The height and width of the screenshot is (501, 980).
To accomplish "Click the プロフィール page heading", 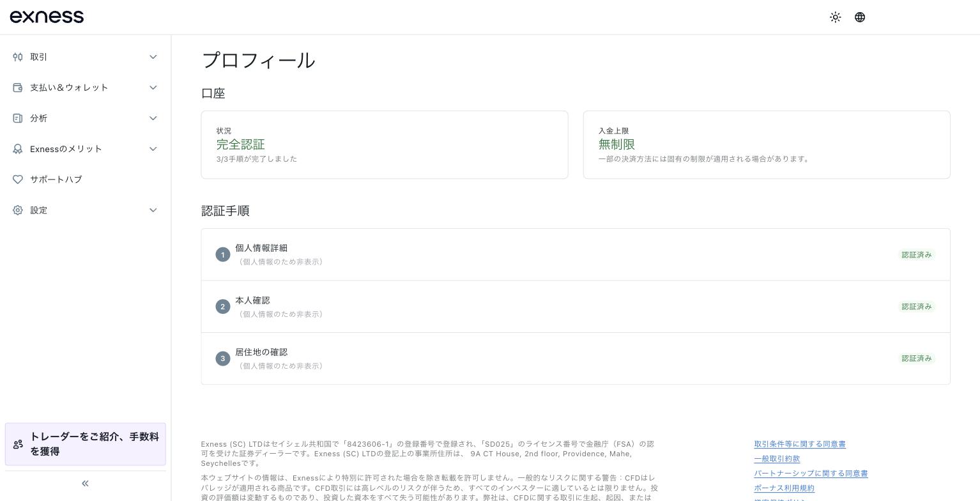I will coord(259,60).
